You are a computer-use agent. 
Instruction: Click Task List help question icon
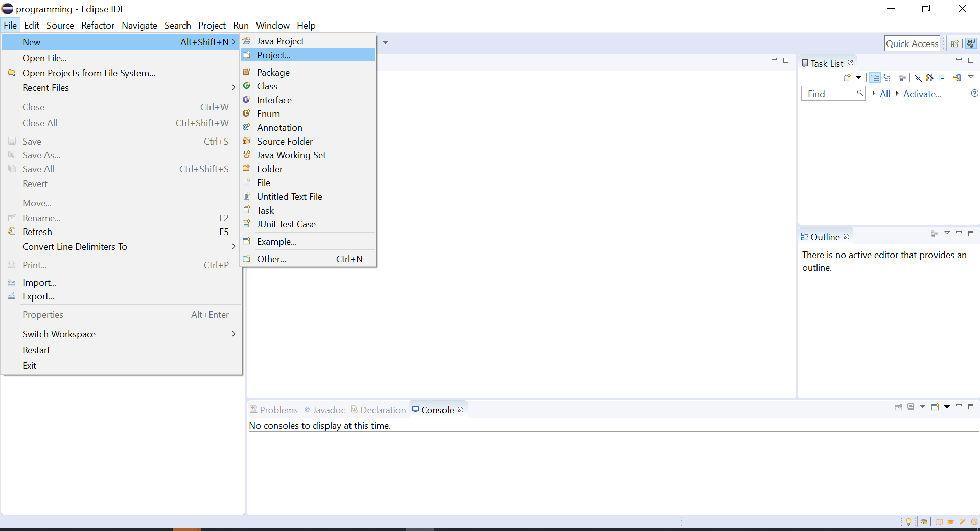[974, 93]
